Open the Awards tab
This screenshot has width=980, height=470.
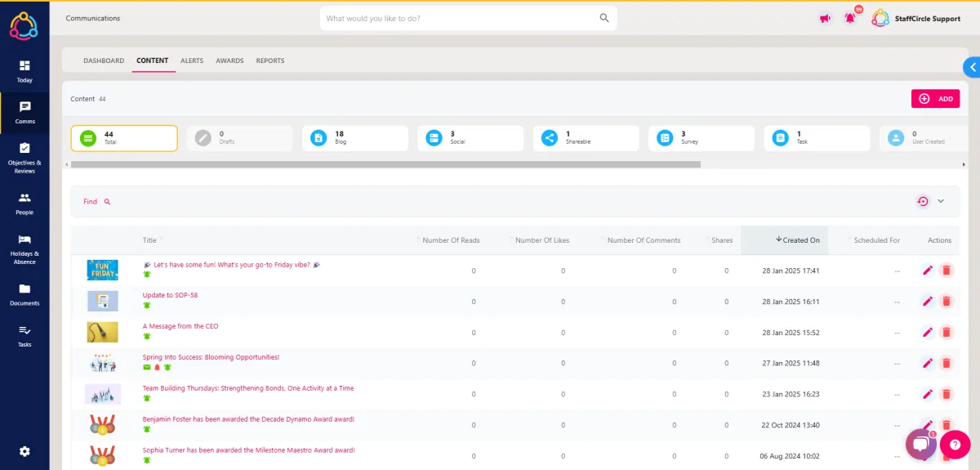(229, 60)
